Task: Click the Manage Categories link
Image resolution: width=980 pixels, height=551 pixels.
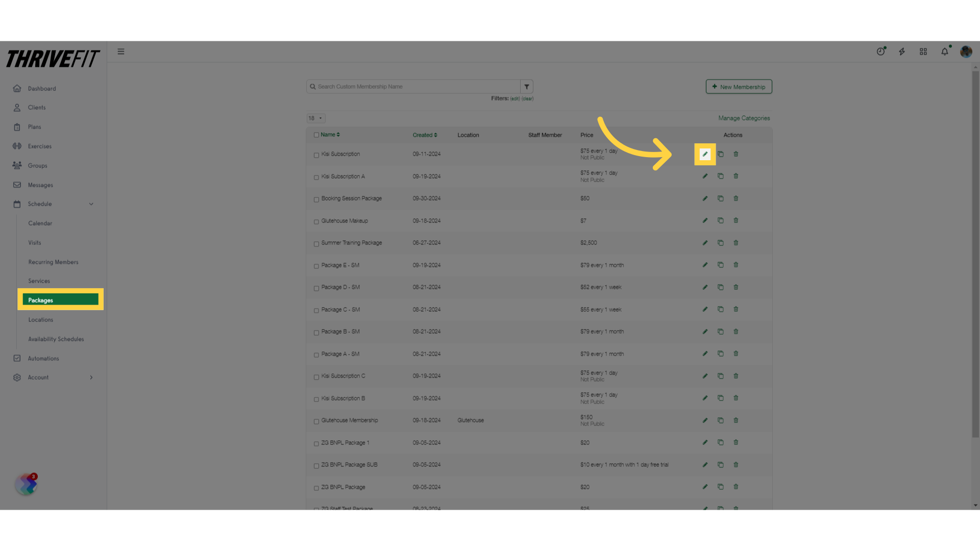Action: click(x=744, y=118)
